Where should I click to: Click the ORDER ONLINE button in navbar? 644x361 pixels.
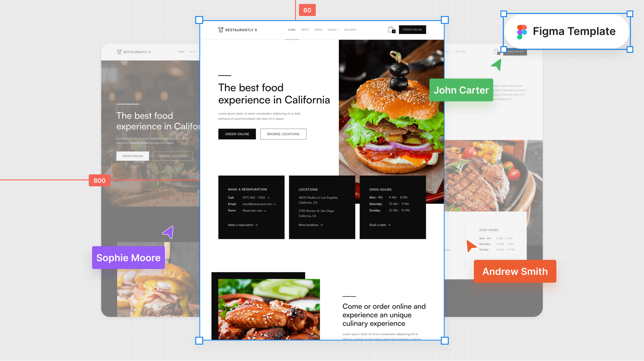tap(412, 29)
